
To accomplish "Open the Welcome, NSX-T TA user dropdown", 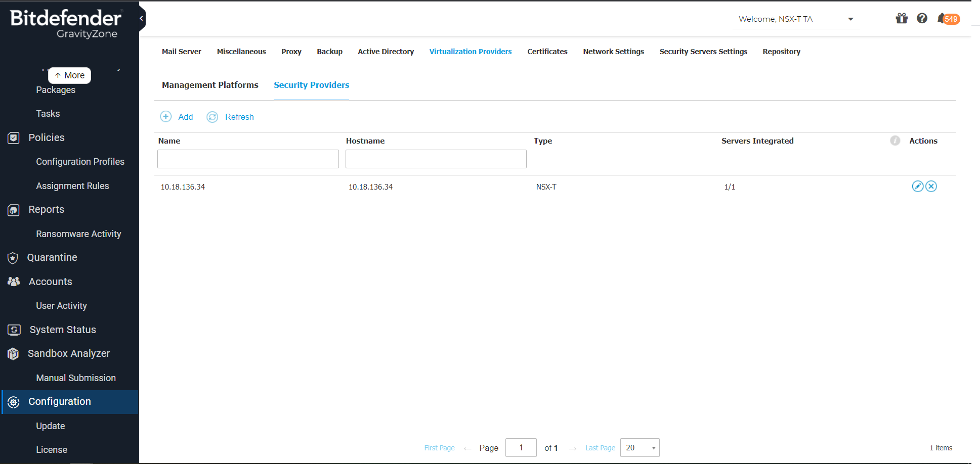I will point(796,19).
